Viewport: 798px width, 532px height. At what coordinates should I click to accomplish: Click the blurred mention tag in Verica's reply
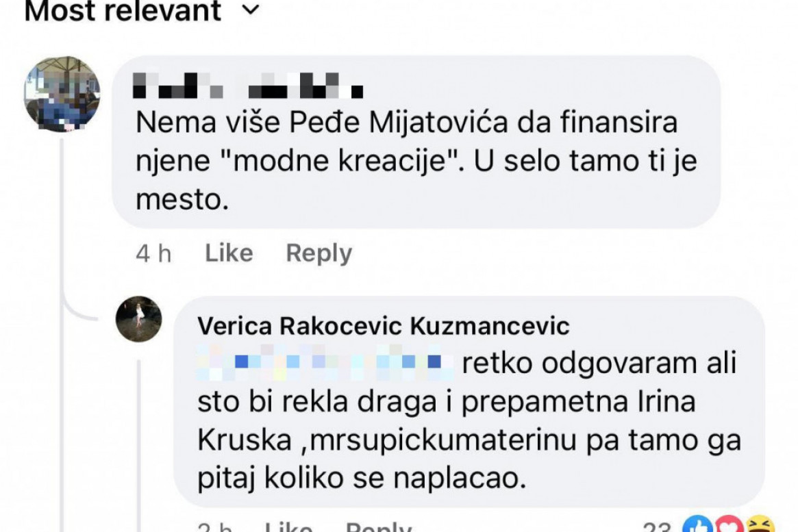(325, 364)
